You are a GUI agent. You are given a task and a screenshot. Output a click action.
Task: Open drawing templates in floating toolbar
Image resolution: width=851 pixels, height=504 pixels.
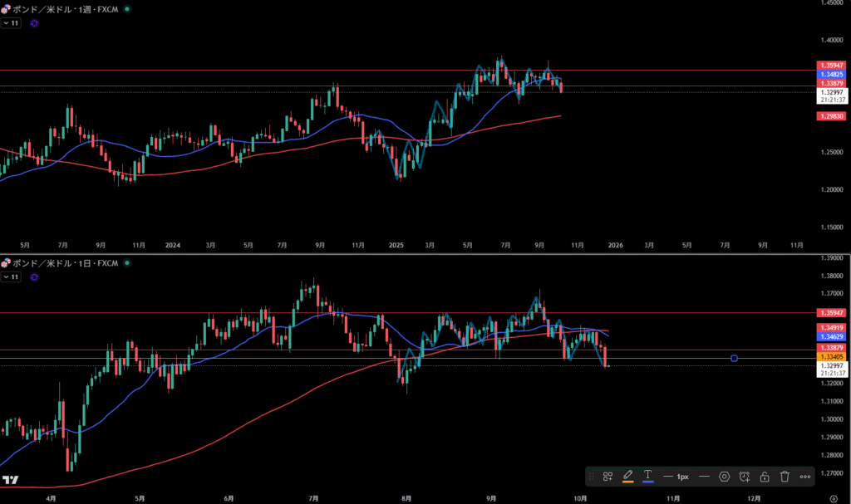pos(608,477)
